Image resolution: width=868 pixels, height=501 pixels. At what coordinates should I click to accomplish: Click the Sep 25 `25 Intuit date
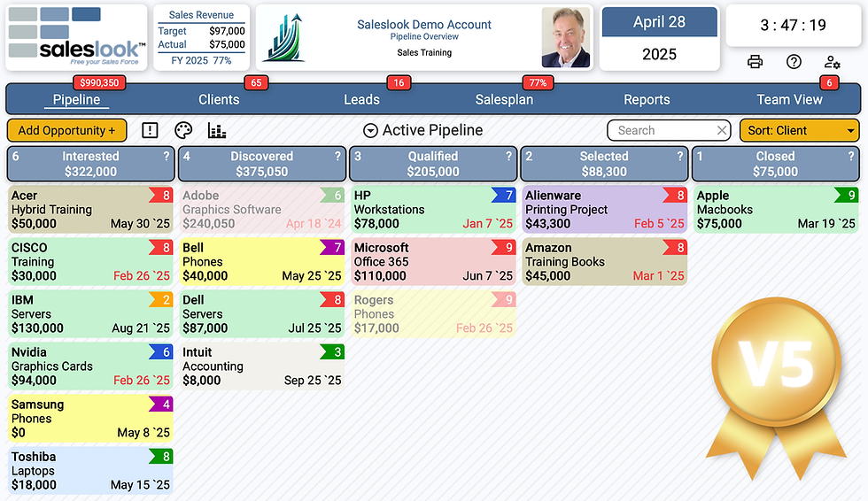pos(313,381)
